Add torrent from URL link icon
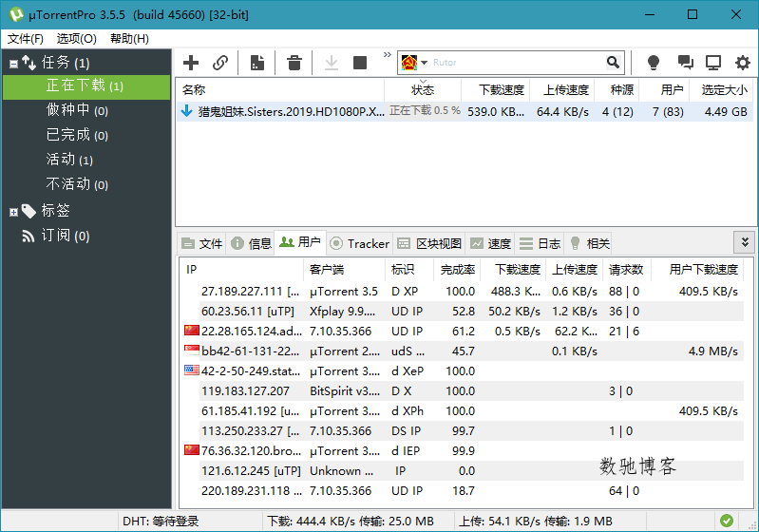 [220, 63]
